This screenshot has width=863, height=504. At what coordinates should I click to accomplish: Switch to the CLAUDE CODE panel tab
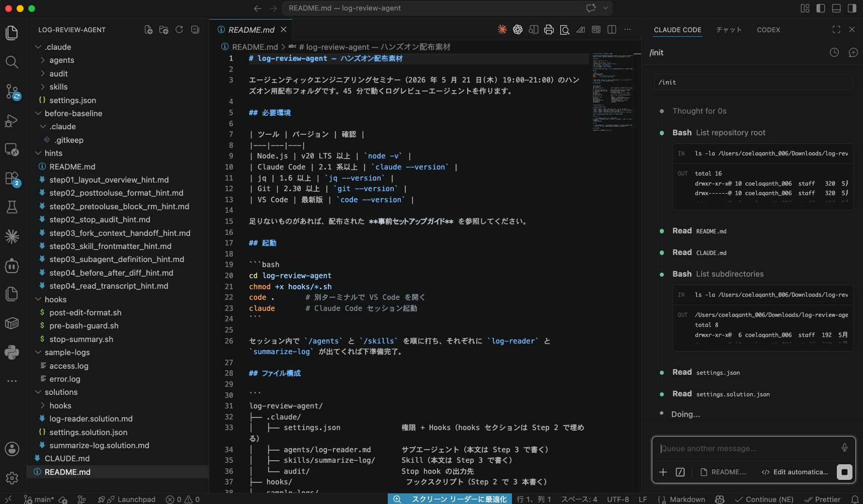point(677,30)
